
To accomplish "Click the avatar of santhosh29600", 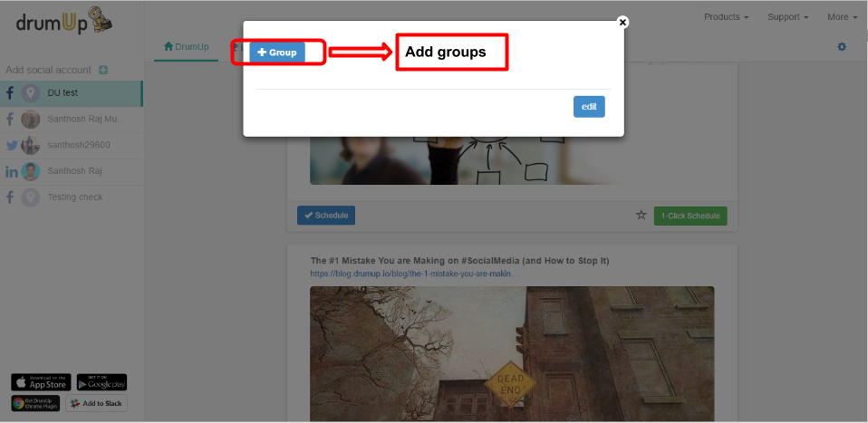I will [x=31, y=146].
